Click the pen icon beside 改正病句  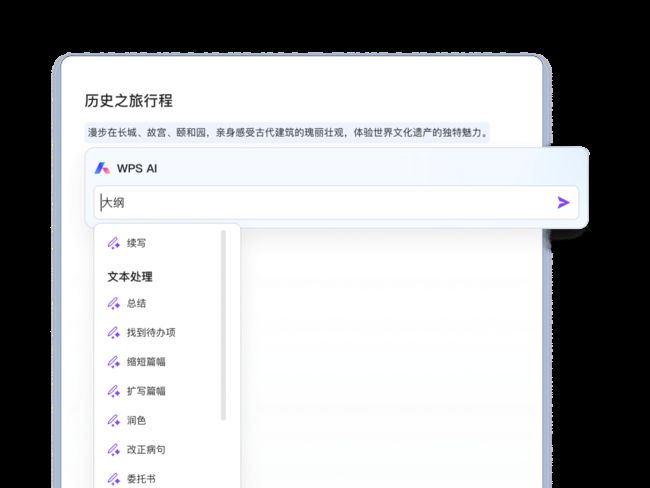[114, 449]
